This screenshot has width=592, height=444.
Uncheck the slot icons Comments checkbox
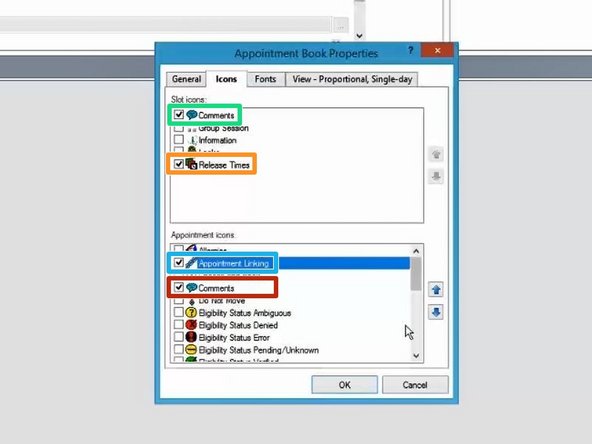click(x=179, y=114)
